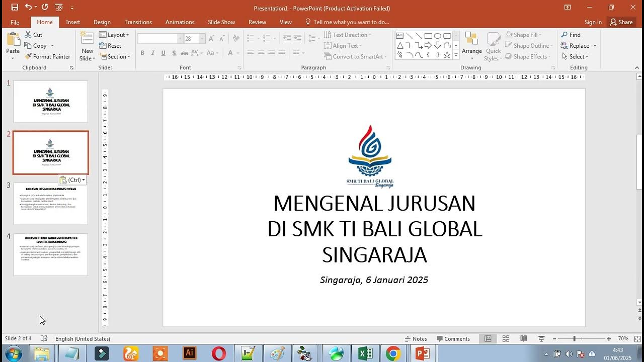This screenshot has width=644, height=362.
Task: Switch to Slide Sorter view icon
Action: (506, 339)
